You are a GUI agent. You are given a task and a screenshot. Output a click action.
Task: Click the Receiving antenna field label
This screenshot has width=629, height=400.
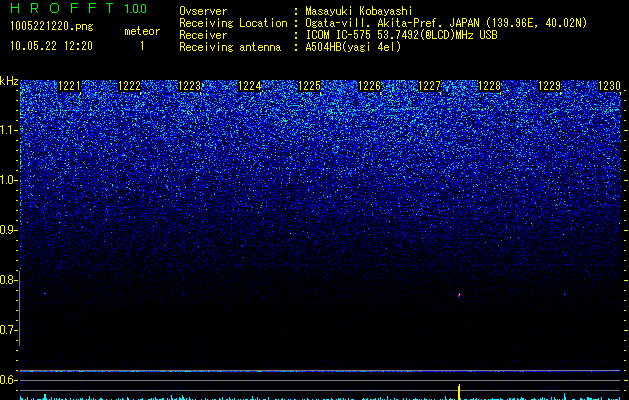[x=230, y=47]
